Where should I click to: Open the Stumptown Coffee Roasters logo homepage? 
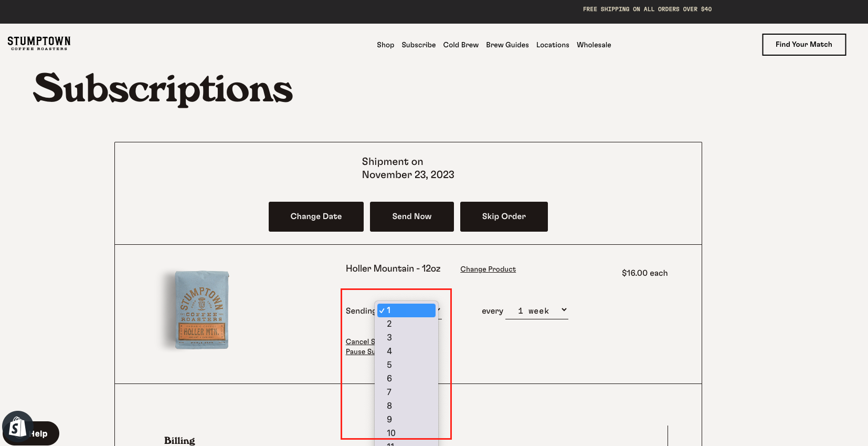point(39,43)
